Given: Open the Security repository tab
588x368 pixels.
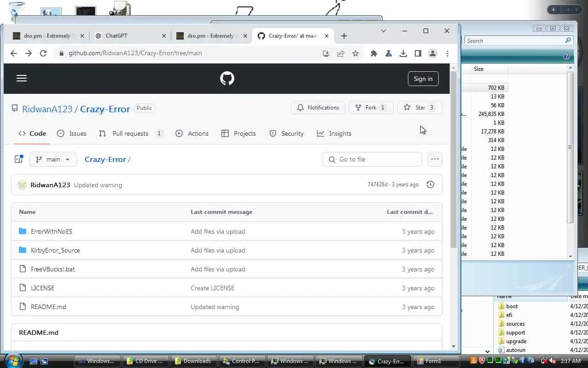Looking at the screenshot, I should pos(287,133).
